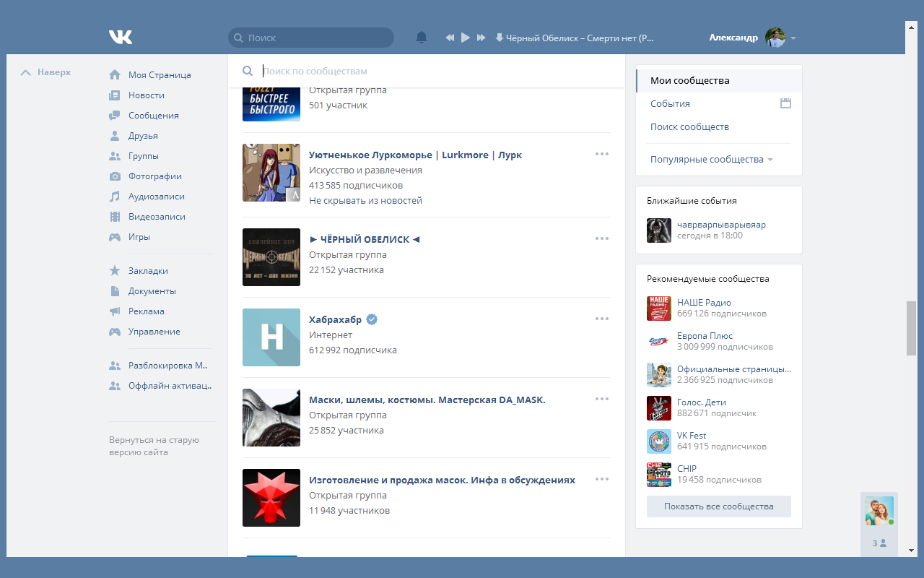
Task: Click the download arrow before track title
Action: [x=499, y=38]
